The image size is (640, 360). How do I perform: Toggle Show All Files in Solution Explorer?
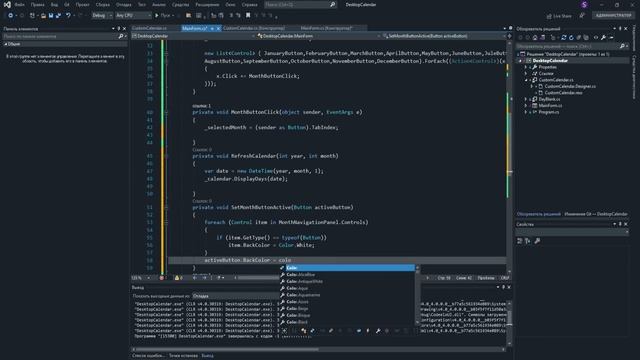point(586,38)
